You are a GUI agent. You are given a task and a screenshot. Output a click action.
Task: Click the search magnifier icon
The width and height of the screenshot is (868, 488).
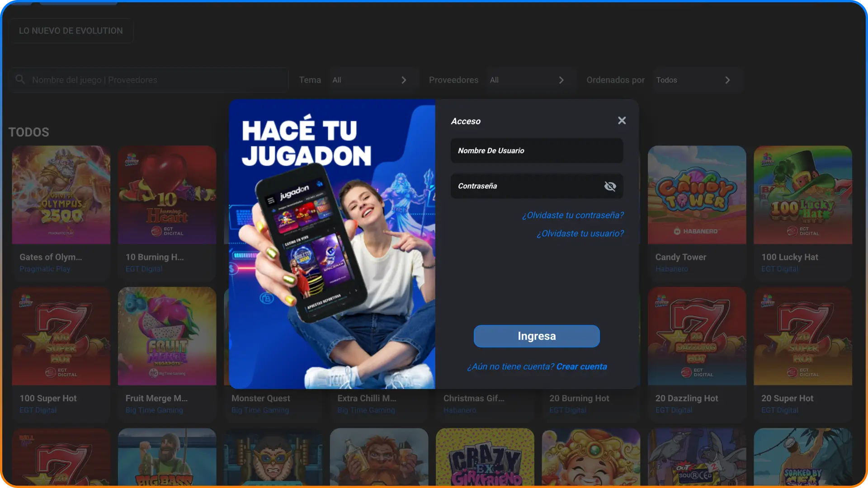[x=20, y=80]
